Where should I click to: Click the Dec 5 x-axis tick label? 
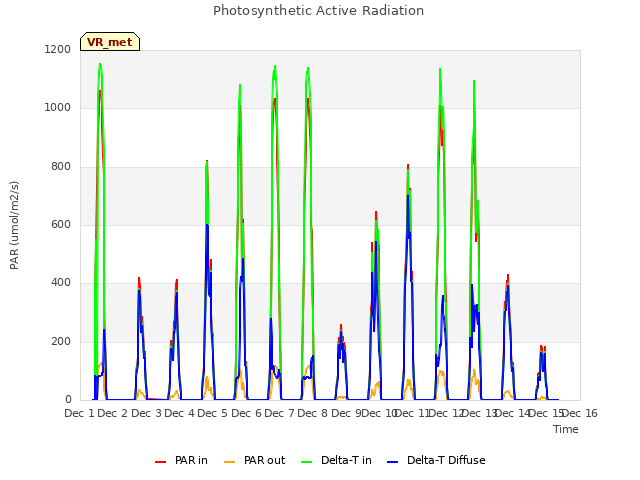point(212,413)
